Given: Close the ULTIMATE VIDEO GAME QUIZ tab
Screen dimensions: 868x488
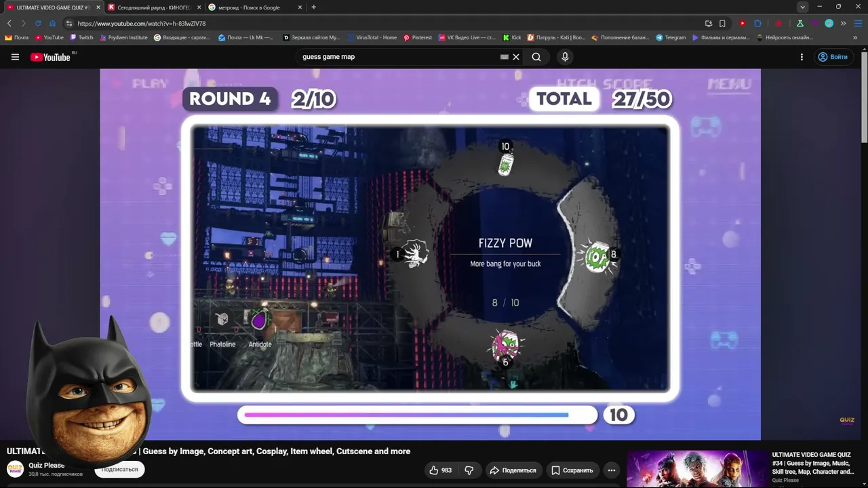Looking at the screenshot, I should tap(98, 7).
